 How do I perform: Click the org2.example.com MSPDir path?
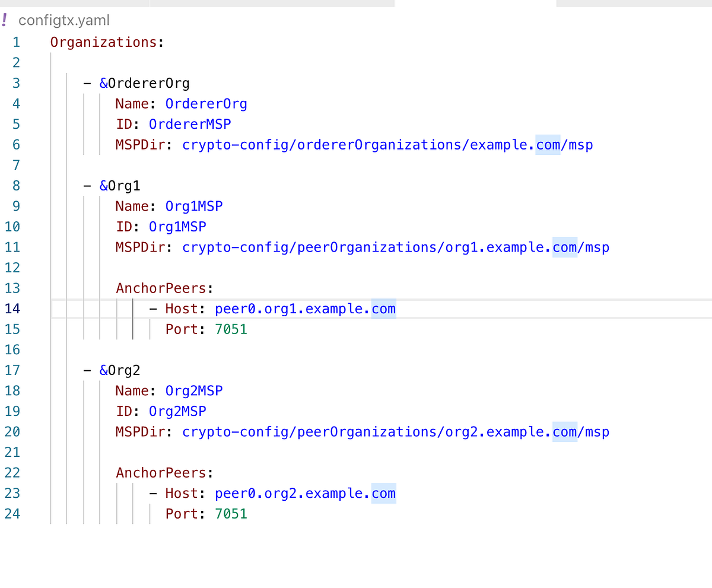396,432
